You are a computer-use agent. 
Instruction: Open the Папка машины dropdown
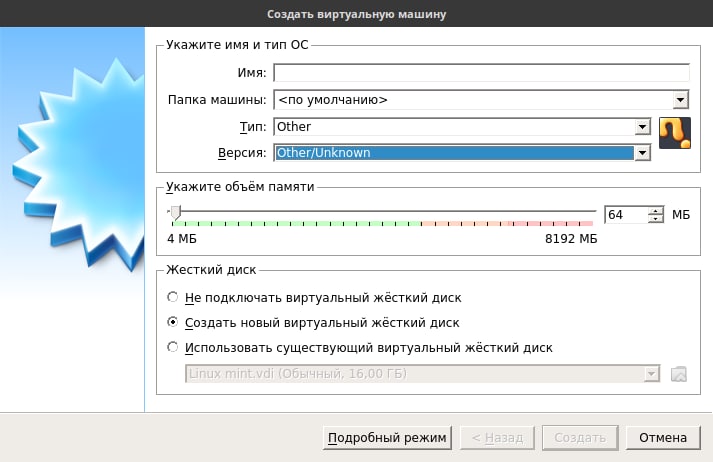click(x=481, y=100)
